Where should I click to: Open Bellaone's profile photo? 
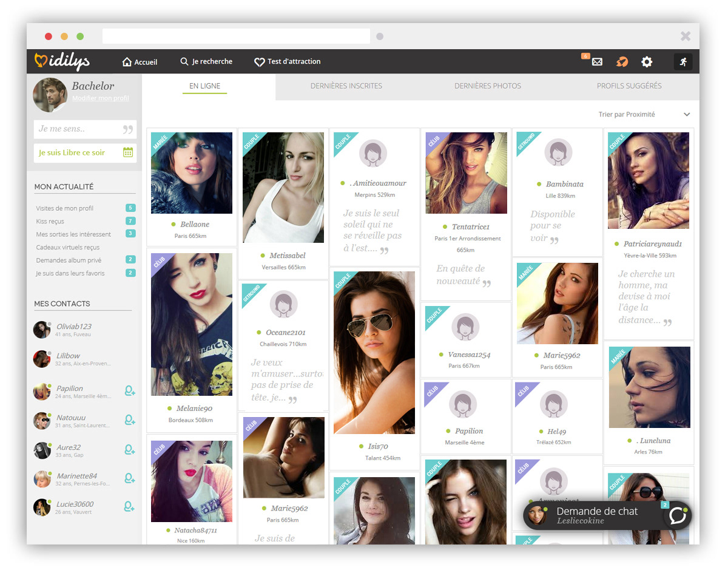[x=192, y=173]
